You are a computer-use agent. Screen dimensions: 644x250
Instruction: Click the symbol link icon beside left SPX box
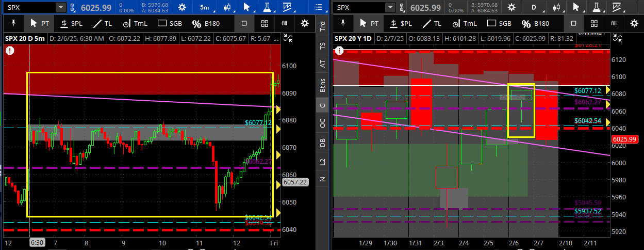(73, 8)
